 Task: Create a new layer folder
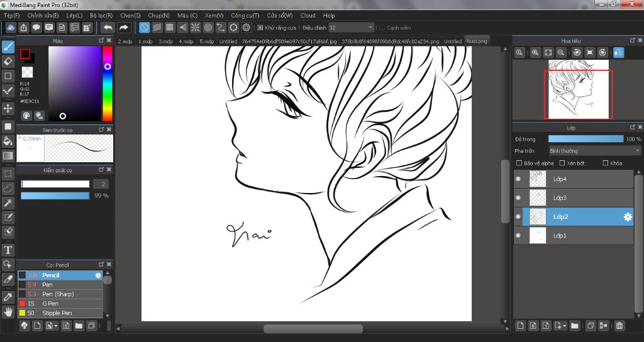coord(575,326)
